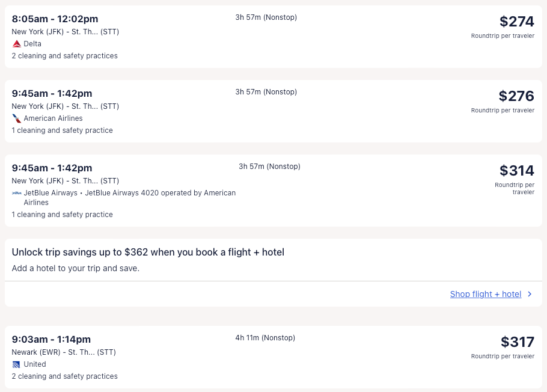The image size is (547, 392).
Task: View Delta's 2 cleaning and safety practices
Action: (64, 56)
